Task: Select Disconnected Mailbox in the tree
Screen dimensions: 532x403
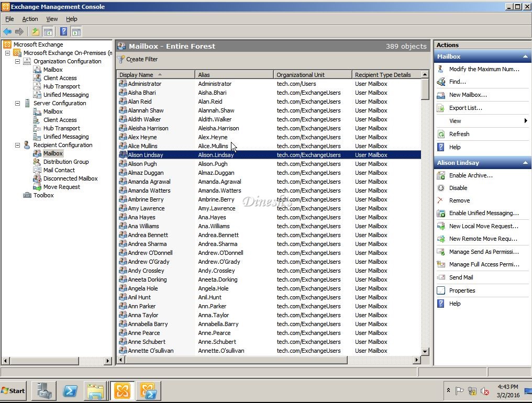Action: 70,179
